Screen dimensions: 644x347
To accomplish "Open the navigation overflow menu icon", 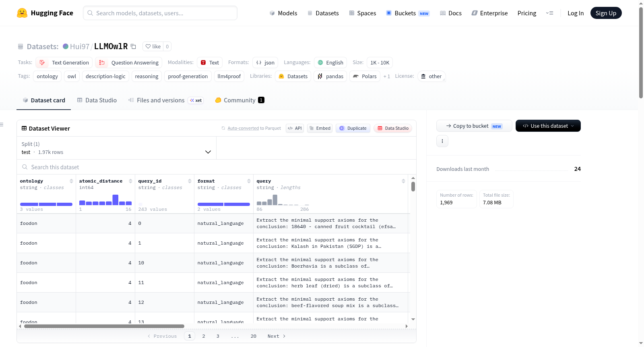I will (549, 13).
